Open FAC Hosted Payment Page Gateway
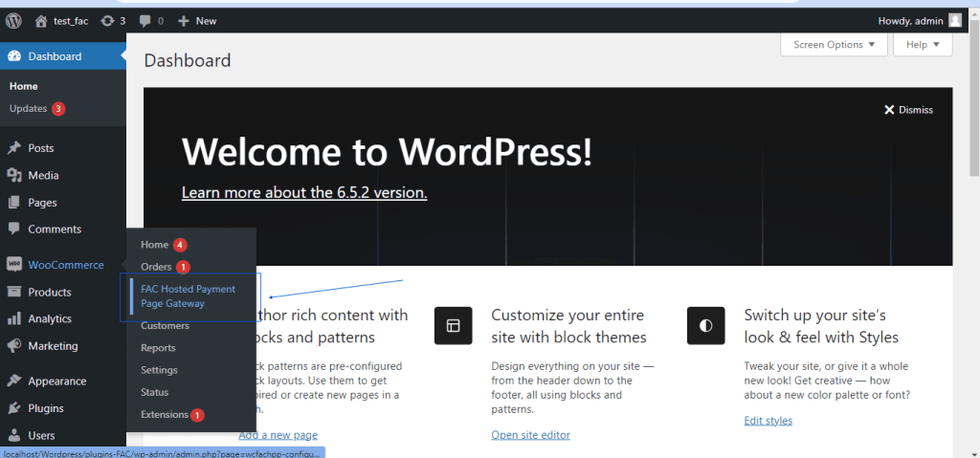The image size is (980, 458). [189, 296]
